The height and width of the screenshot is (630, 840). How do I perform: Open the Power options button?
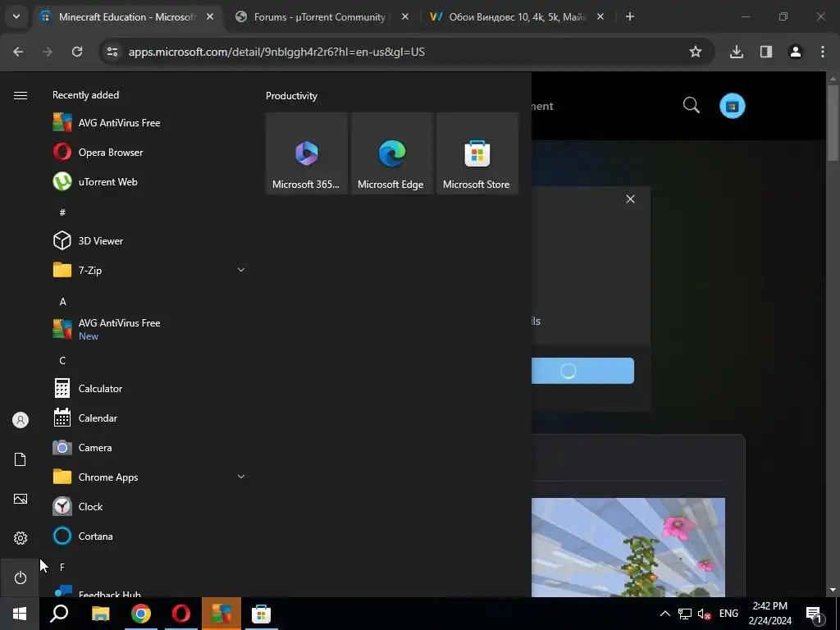click(21, 577)
